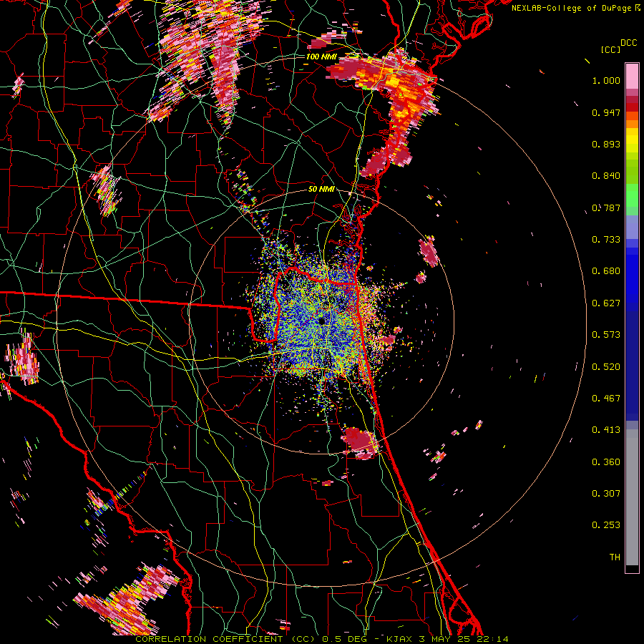Select the 0.627 scale value

pos(606,303)
